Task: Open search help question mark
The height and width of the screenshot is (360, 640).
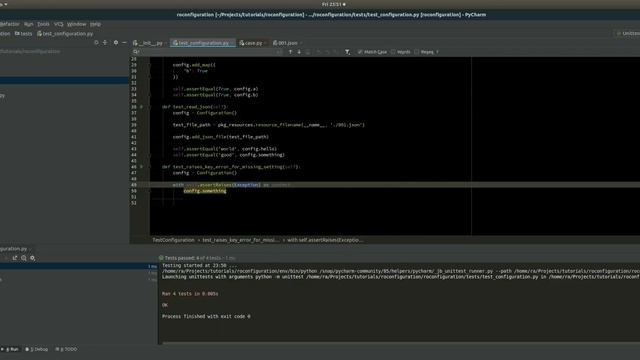Action: [438, 52]
